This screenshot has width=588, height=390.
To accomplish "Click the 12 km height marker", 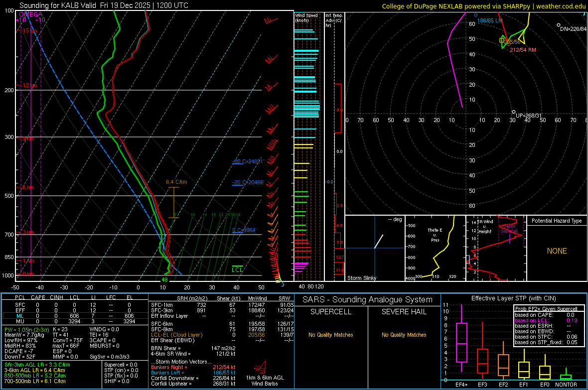I will click(29, 86).
